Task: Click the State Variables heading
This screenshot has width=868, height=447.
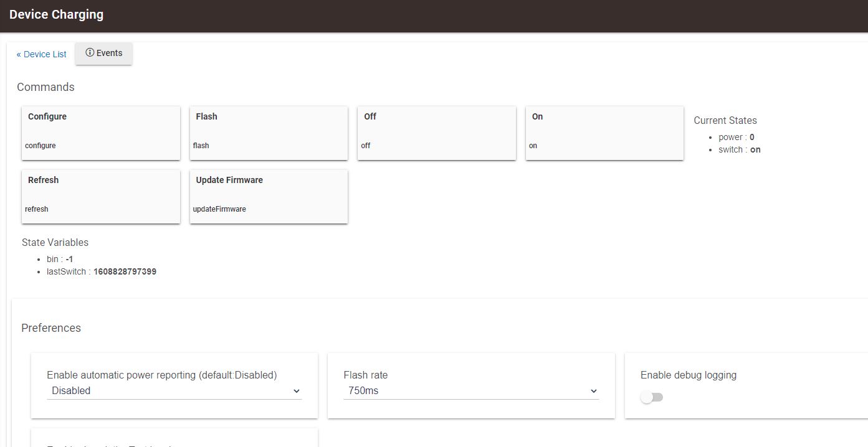Action: click(55, 242)
